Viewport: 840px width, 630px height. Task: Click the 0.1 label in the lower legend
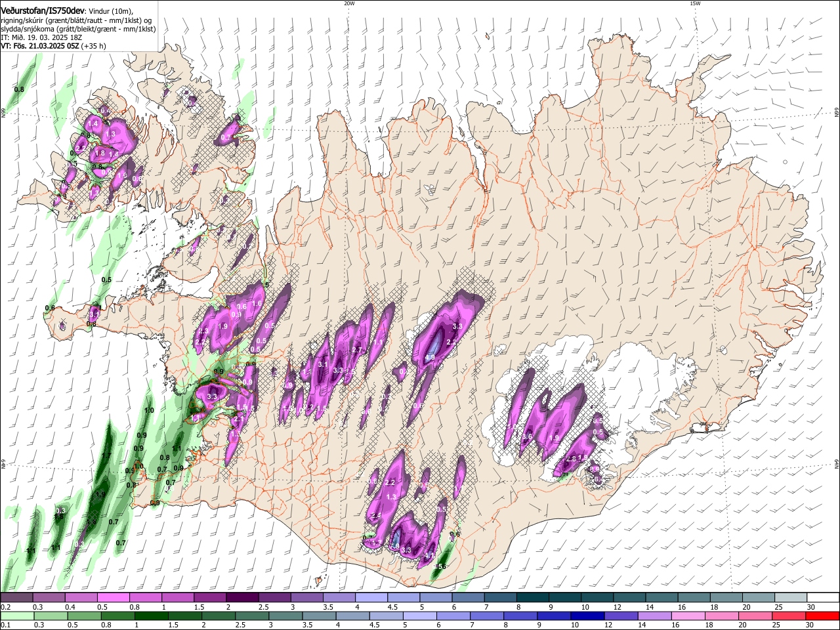click(5, 625)
